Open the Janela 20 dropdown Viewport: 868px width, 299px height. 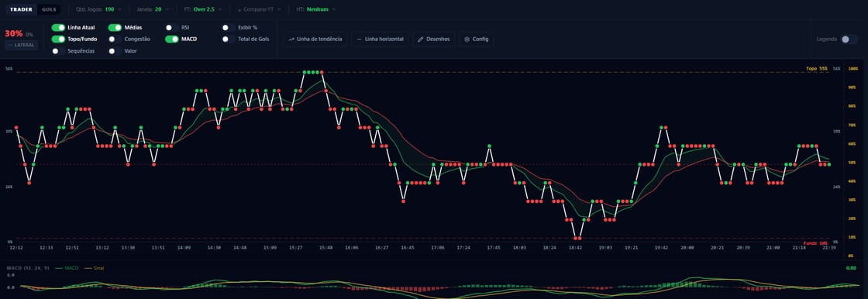click(154, 9)
